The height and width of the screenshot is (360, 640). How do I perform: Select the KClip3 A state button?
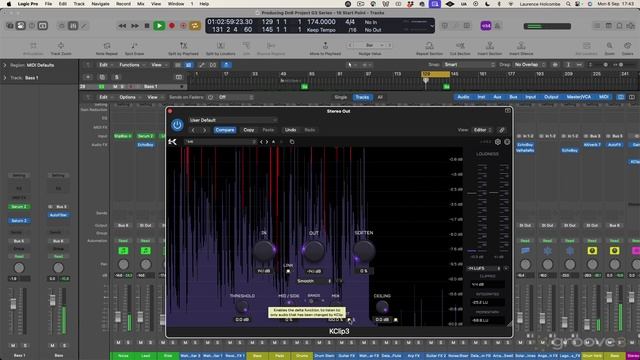273,142
